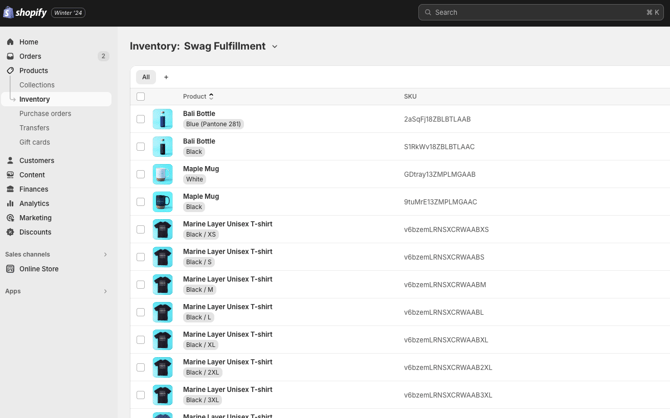This screenshot has height=418, width=670.
Task: Click SKU 9tuMrE13ZMPLMGAAC
Action: pos(440,202)
